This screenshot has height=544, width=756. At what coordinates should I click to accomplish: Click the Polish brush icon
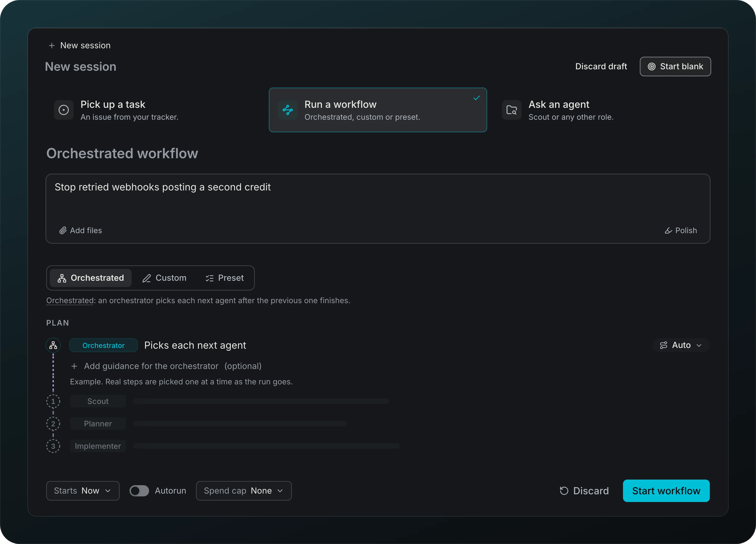[668, 230]
